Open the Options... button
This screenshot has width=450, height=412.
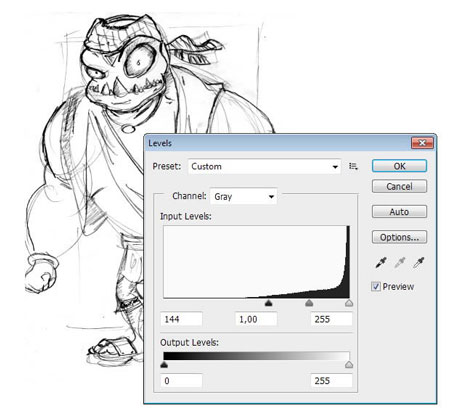coord(399,237)
